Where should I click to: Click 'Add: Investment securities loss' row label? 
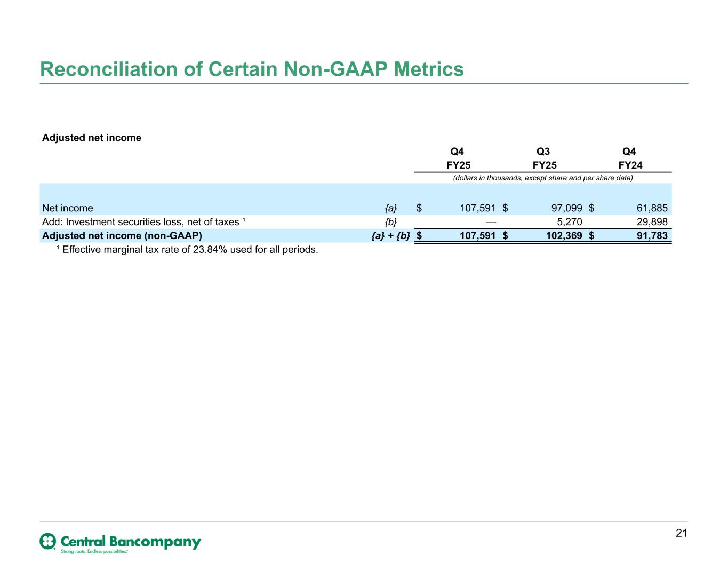point(143,222)
